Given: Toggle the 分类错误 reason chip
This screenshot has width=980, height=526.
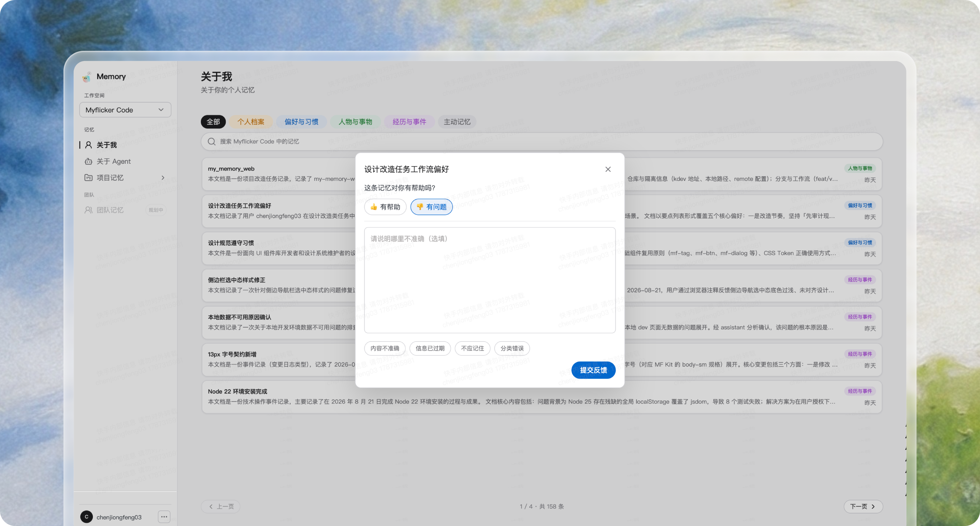Looking at the screenshot, I should tap(512, 348).
